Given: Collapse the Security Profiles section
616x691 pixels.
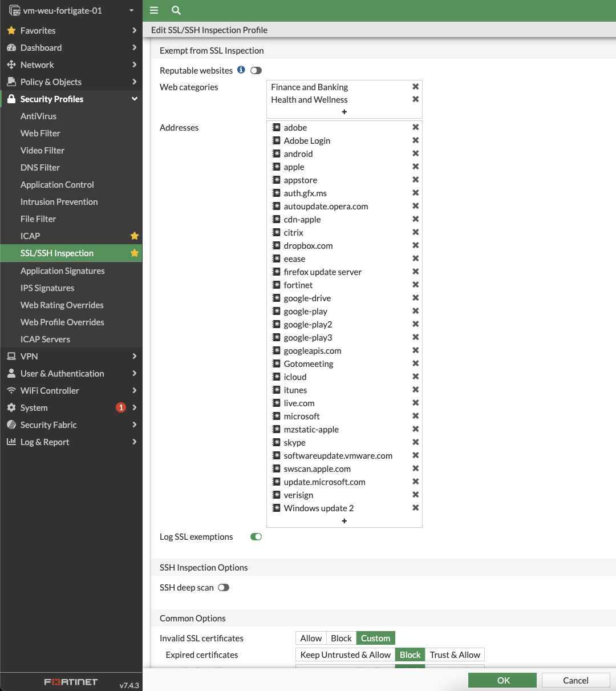Looking at the screenshot, I should coord(71,99).
